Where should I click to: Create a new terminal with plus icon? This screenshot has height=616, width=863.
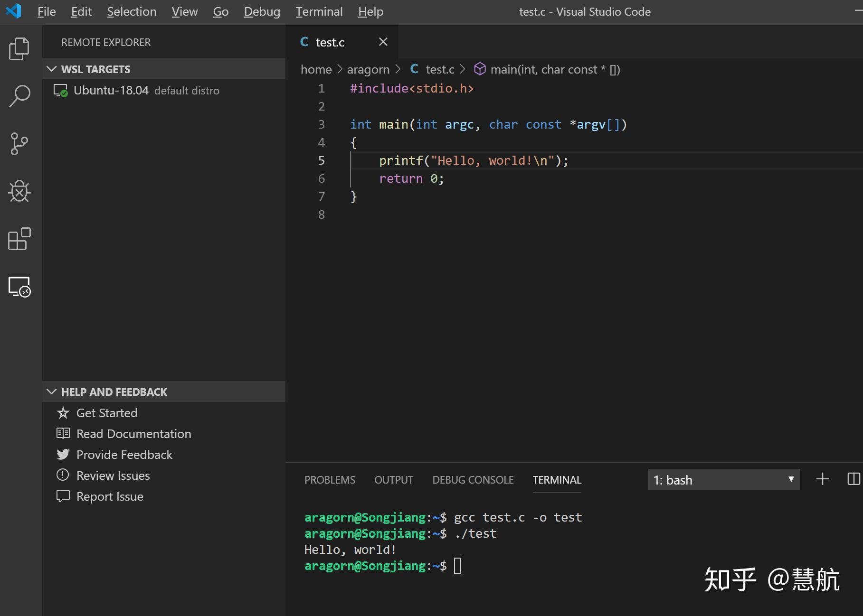(822, 479)
